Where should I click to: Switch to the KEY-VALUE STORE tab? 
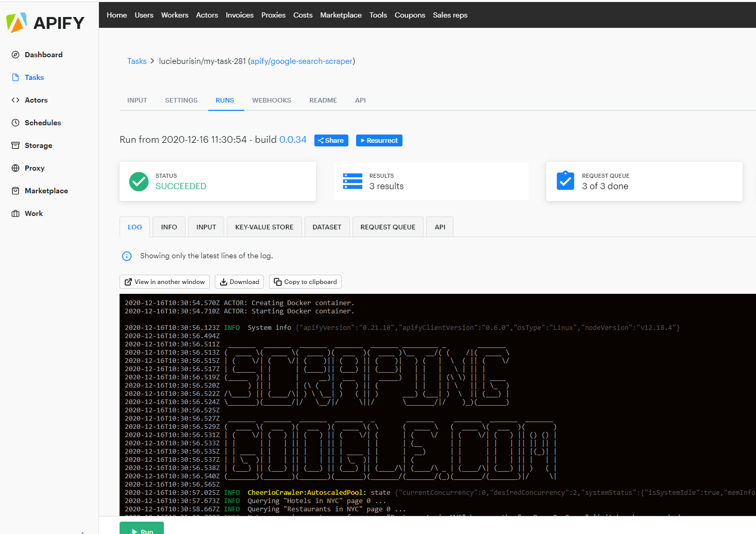tap(264, 227)
